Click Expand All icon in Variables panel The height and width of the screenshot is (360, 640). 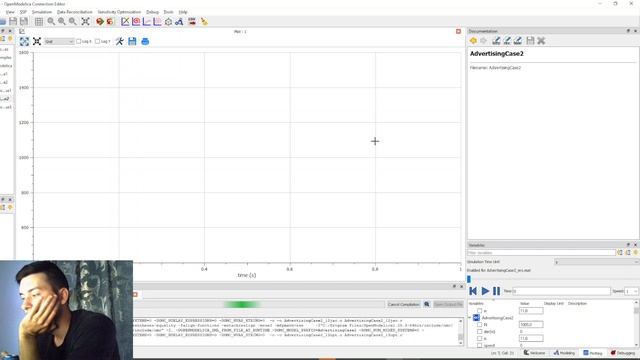(x=620, y=253)
